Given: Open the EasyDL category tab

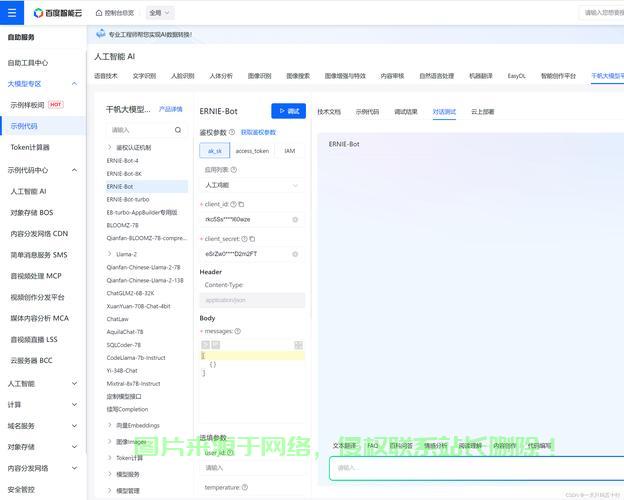Looking at the screenshot, I should click(x=517, y=76).
